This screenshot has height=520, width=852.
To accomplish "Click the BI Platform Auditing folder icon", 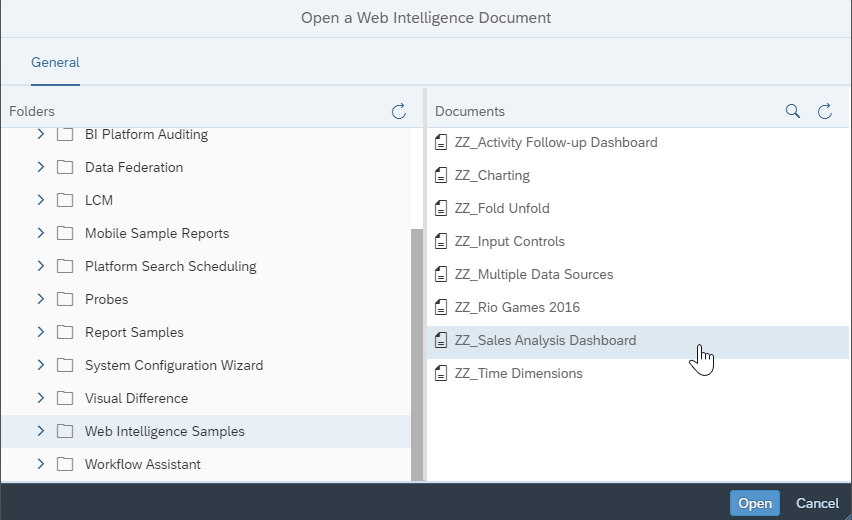I will (65, 134).
